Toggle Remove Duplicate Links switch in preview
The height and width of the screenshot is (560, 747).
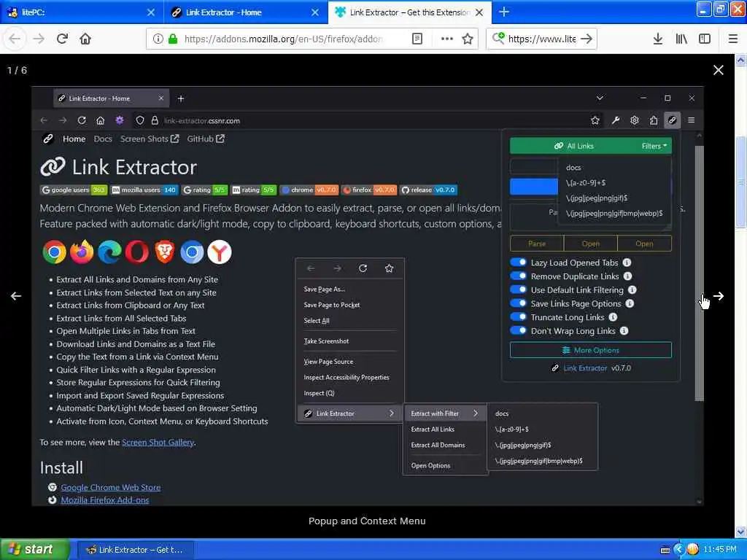[518, 276]
